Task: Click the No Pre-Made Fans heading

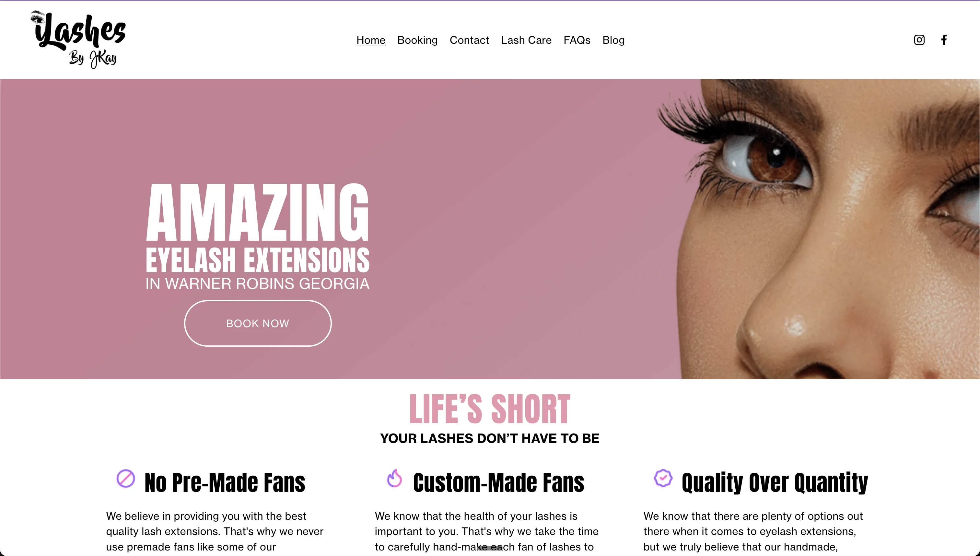Action: pos(225,482)
